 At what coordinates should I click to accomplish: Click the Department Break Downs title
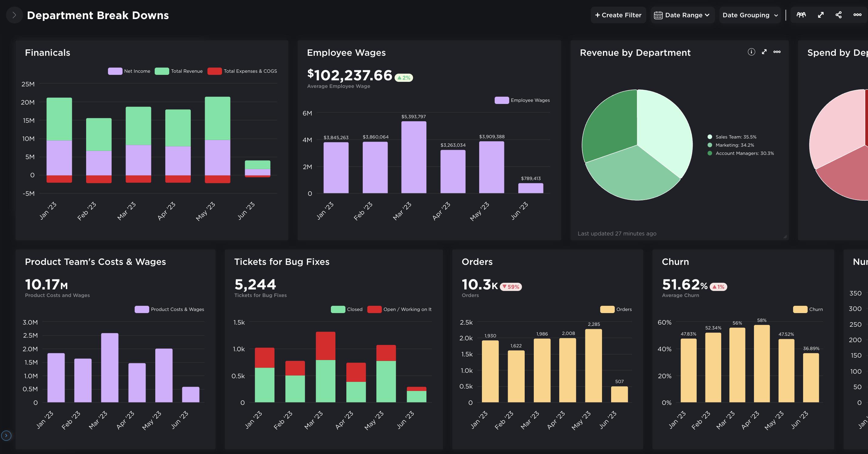(97, 15)
